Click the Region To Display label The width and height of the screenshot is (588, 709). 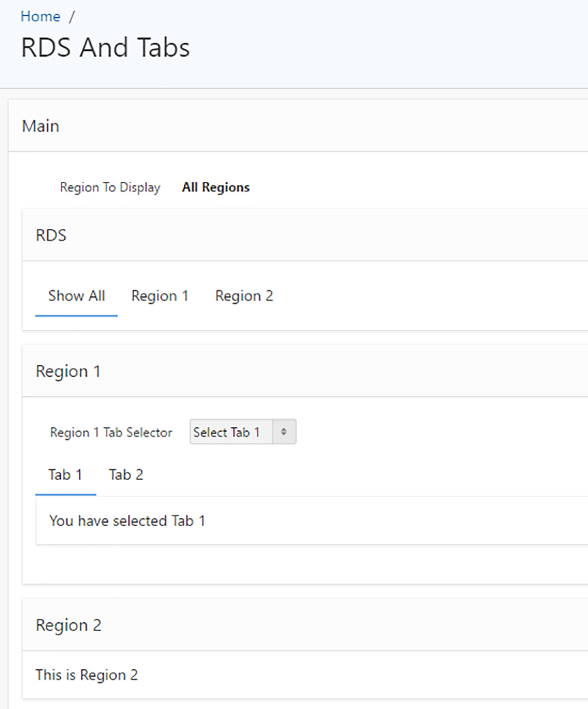click(x=110, y=187)
